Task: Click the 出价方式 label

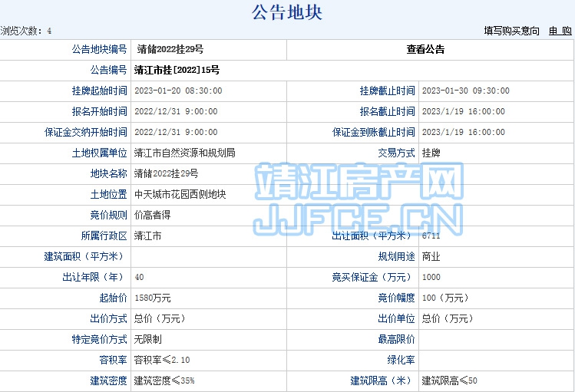Action: 108,318
